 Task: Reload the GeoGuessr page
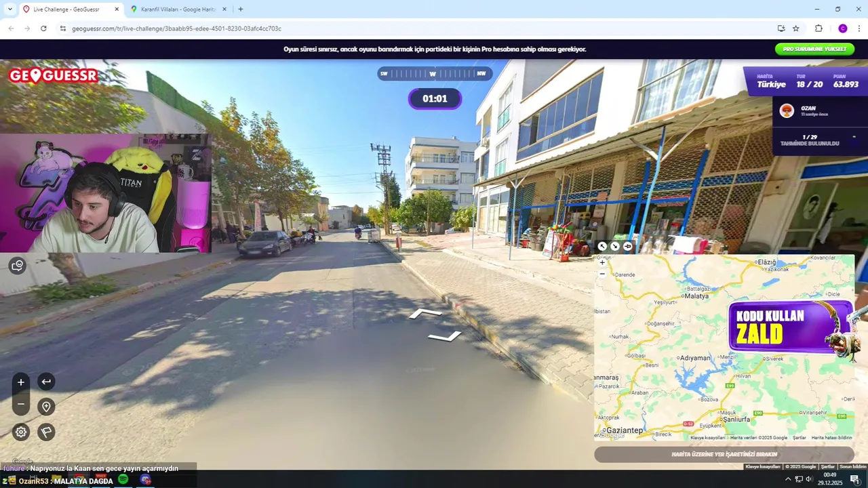[43, 28]
